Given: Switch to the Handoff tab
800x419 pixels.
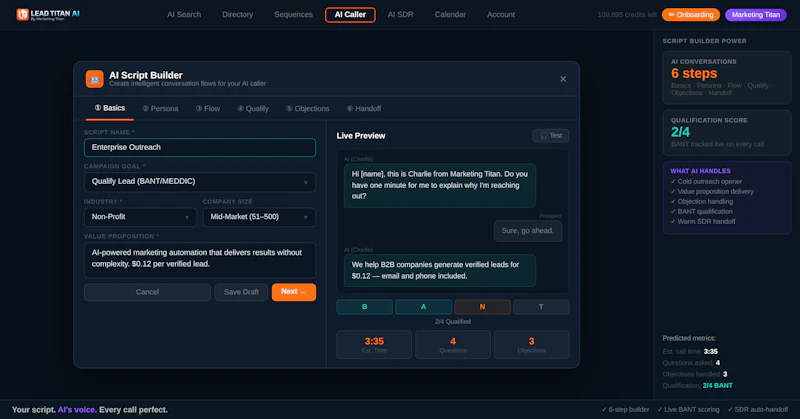Looking at the screenshot, I should (x=364, y=109).
